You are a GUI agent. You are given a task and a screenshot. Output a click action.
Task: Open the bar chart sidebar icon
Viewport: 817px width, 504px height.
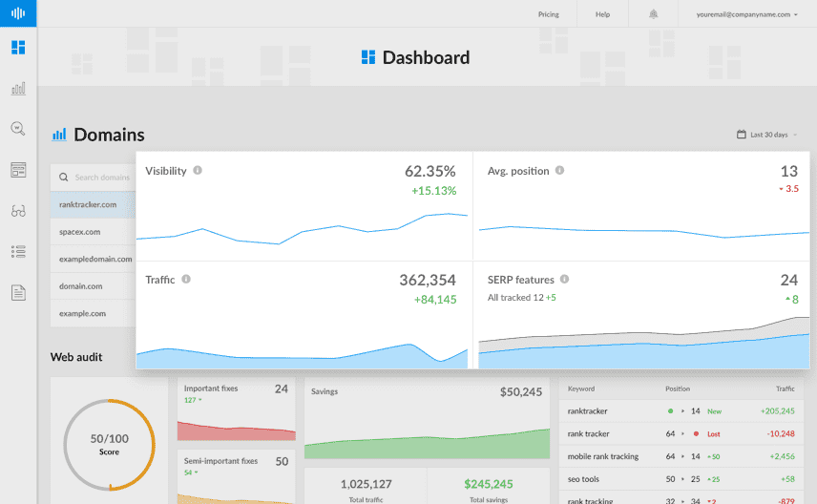click(18, 88)
